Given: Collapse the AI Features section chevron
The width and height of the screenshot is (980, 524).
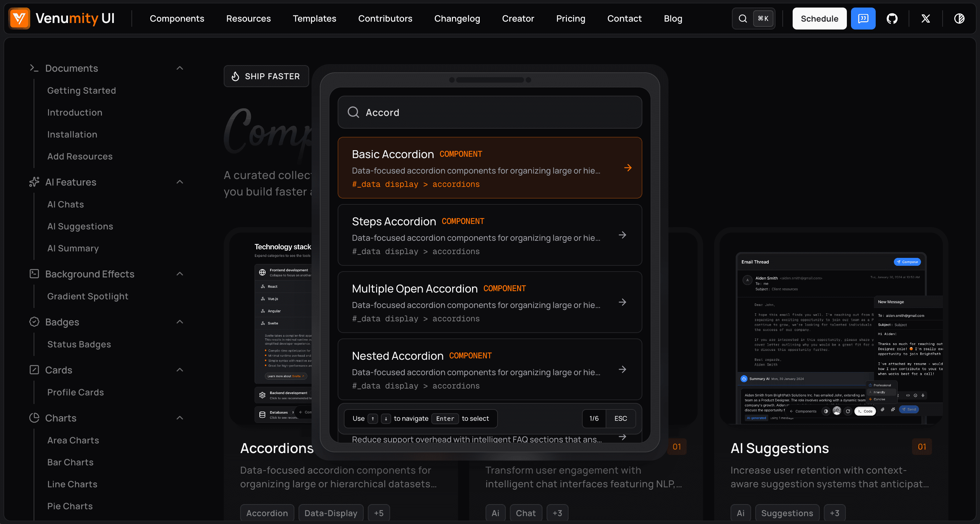Looking at the screenshot, I should (180, 182).
